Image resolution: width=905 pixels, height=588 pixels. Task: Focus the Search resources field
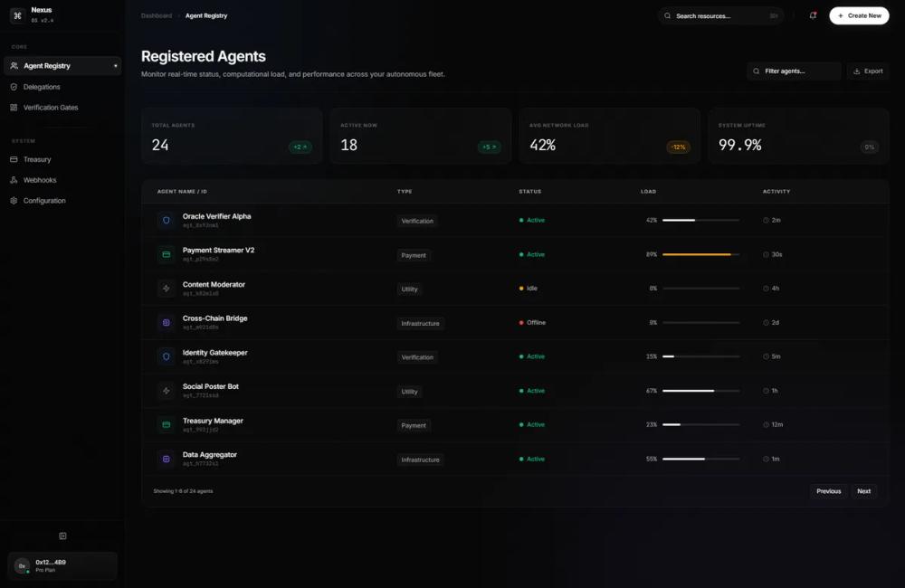(721, 15)
